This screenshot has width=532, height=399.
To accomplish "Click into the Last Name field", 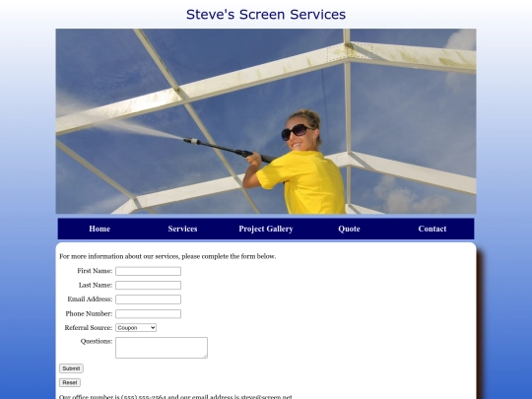I will [x=148, y=286].
